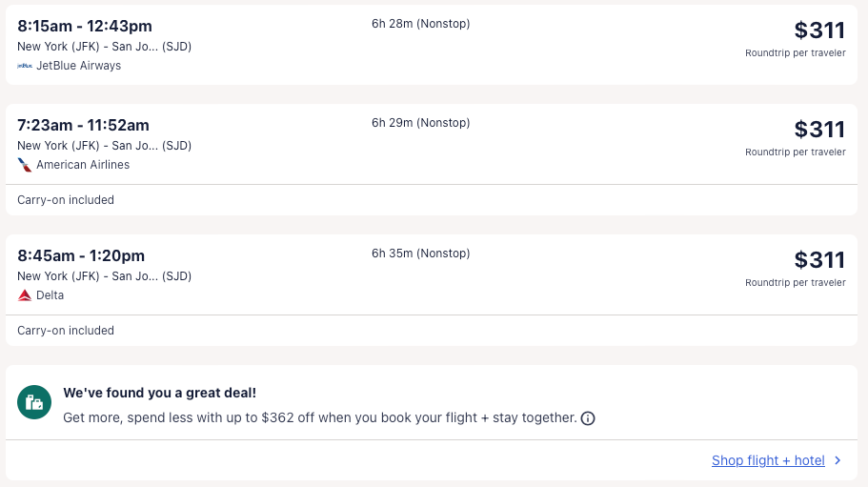The image size is (868, 487).
Task: Select the 8:45am - 1:20pm Delta flight
Action: [x=81, y=255]
